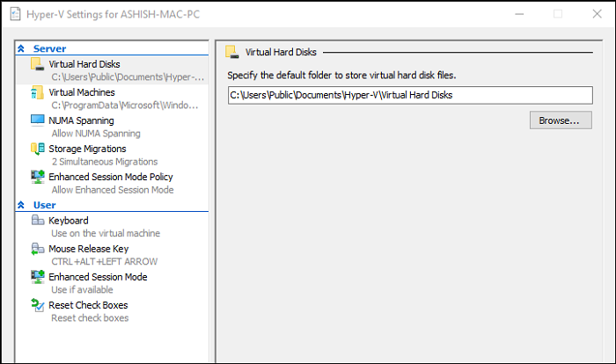This screenshot has height=364, width=616.
Task: Click the Specify the default folder instruction text
Action: point(341,75)
